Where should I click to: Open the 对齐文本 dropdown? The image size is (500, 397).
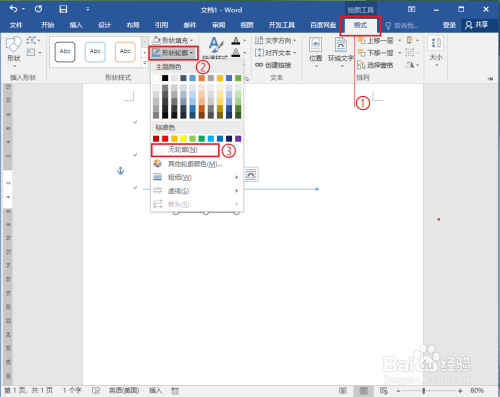click(x=275, y=53)
